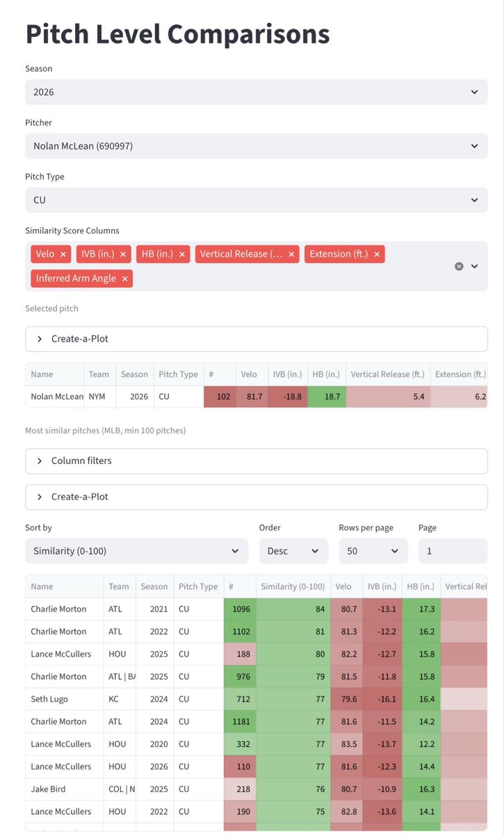504x834 pixels.
Task: Open the similarity columns dropdown arrow
Action: click(x=475, y=266)
